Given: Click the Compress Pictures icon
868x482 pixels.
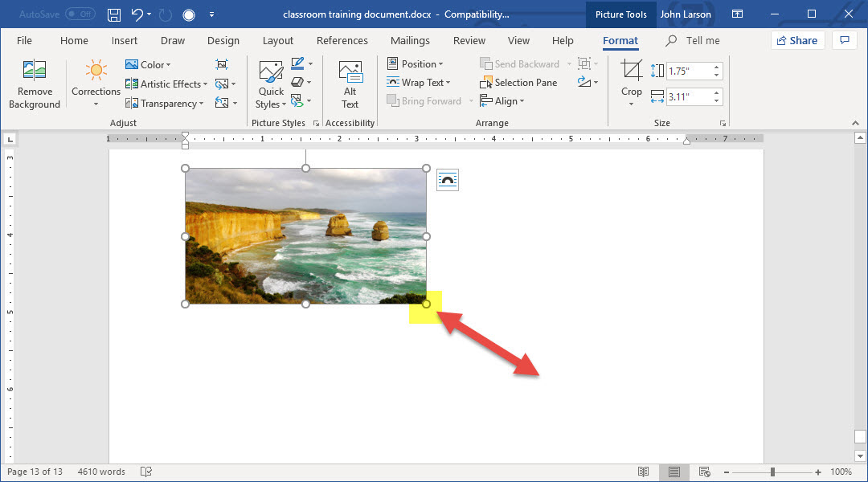Looking at the screenshot, I should [x=223, y=64].
